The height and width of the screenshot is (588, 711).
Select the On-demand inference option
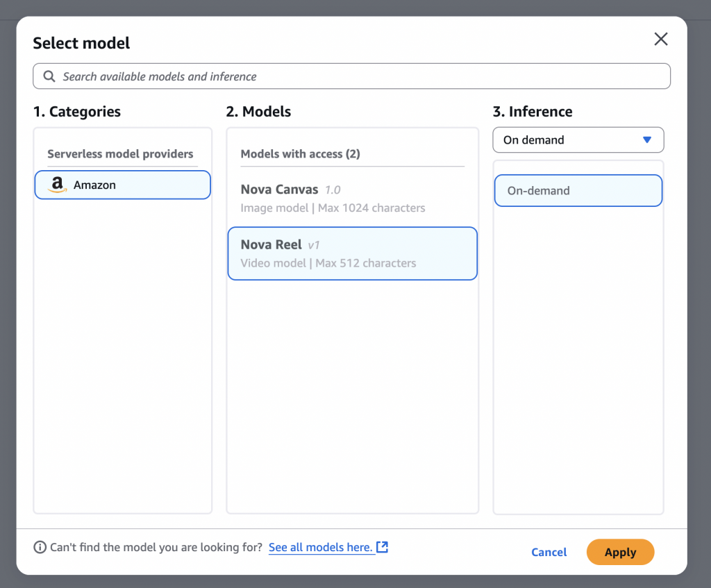tap(578, 191)
